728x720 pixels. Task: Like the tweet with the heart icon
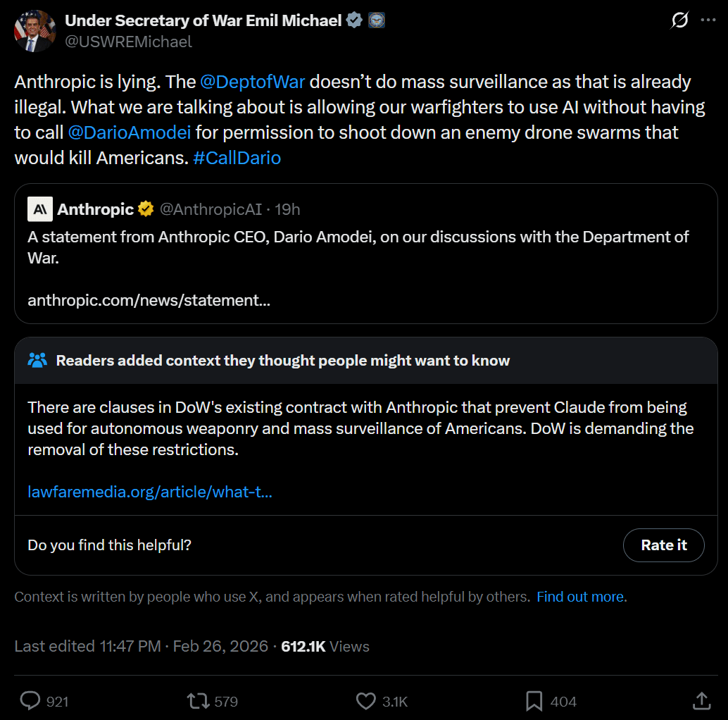[x=366, y=701]
